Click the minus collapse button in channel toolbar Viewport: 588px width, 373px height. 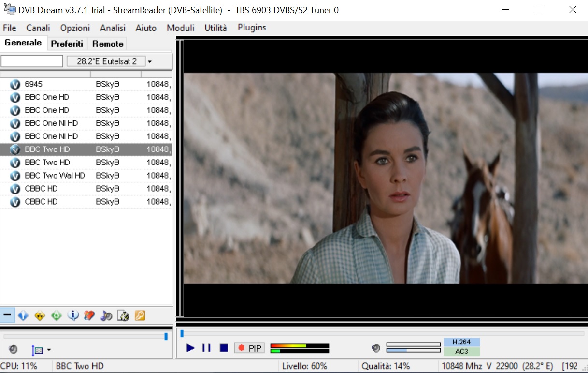7,315
